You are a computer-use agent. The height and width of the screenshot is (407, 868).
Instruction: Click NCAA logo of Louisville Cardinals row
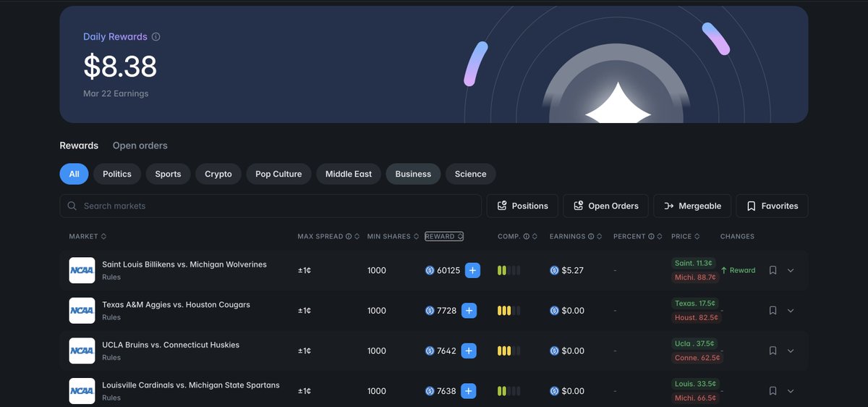pyautogui.click(x=82, y=391)
